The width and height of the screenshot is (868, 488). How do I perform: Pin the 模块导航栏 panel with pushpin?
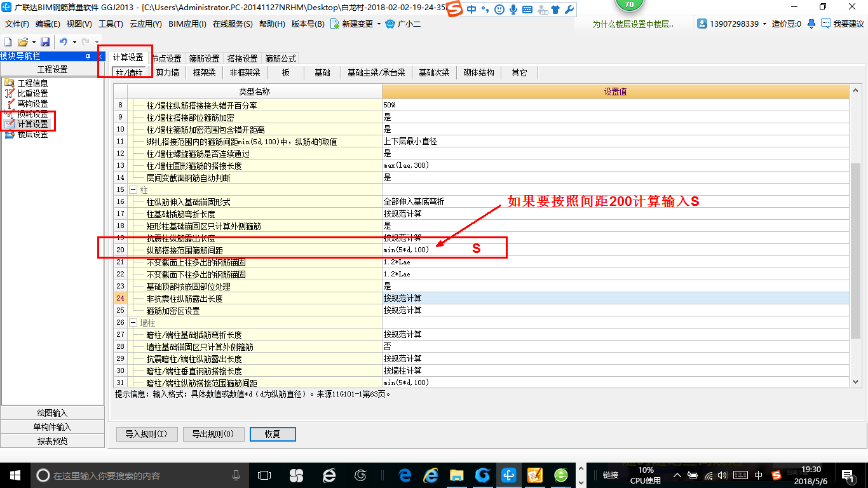[x=88, y=57]
